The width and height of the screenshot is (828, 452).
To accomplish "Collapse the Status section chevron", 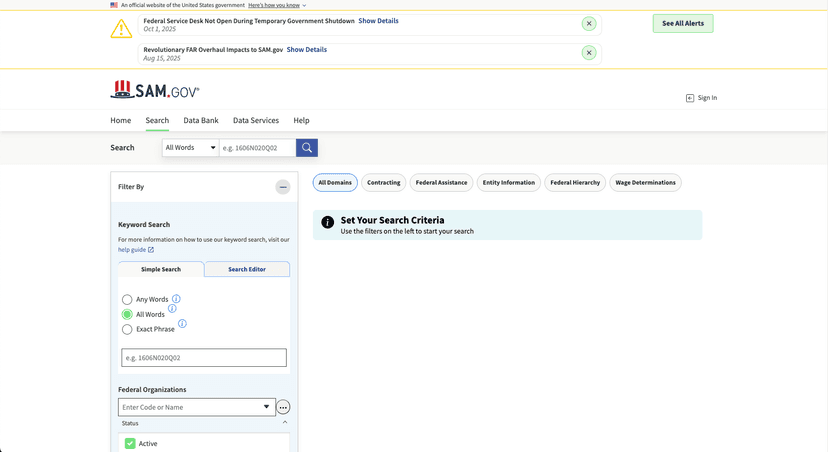I will 284,423.
